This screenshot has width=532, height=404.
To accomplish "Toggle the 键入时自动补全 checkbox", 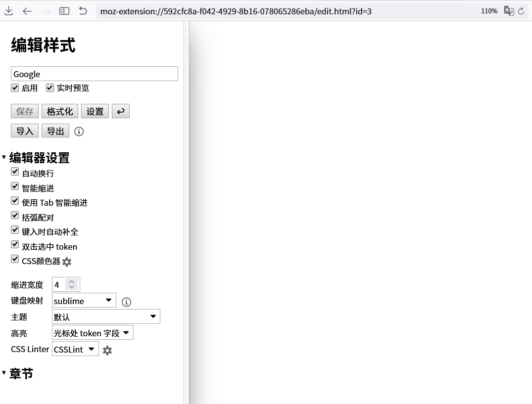I will point(15,230).
